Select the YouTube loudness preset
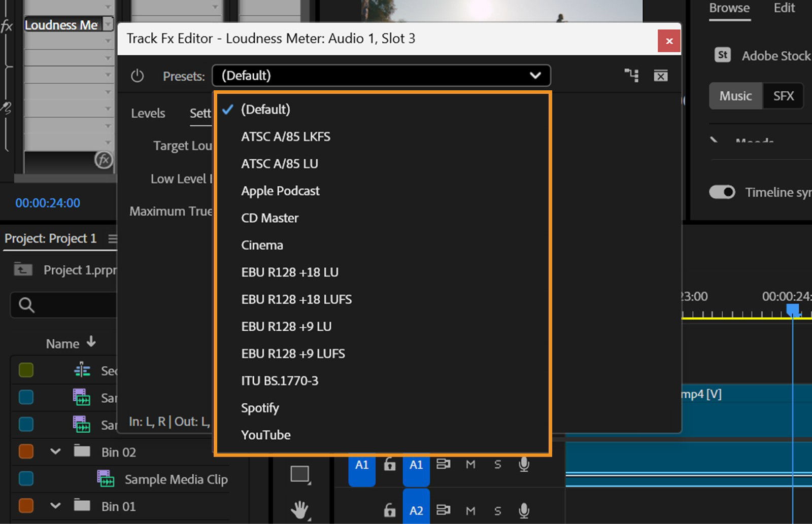The height and width of the screenshot is (524, 812). (266, 435)
